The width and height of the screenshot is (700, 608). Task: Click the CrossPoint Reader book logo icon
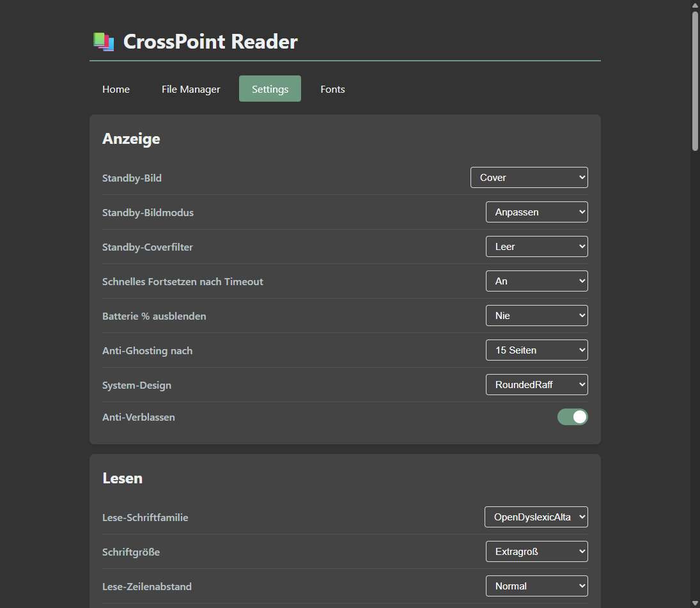(x=104, y=42)
